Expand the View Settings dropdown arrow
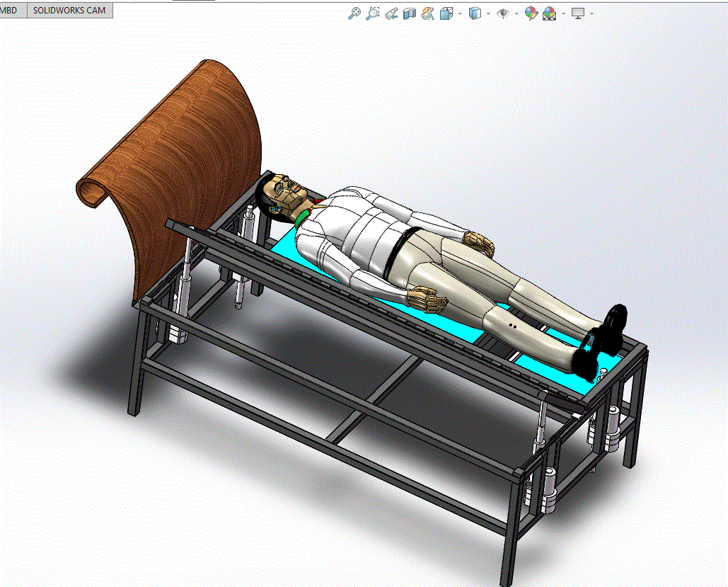 coord(591,13)
